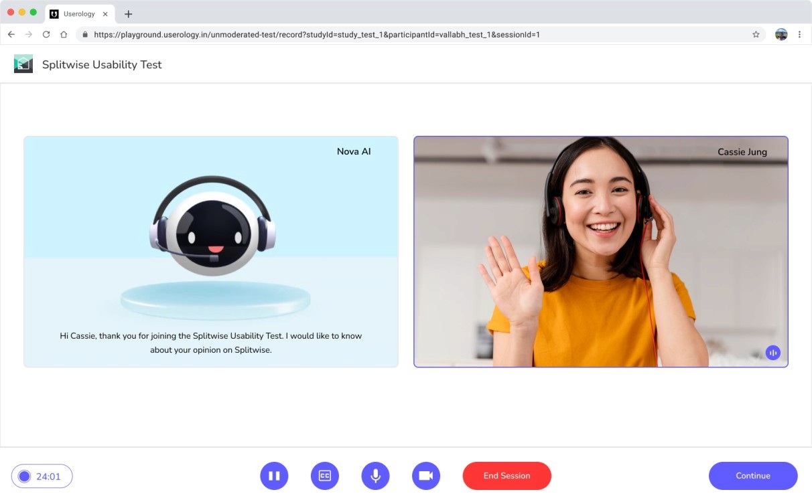
Task: Click the audio level icon on Cassie's video
Action: (x=773, y=353)
